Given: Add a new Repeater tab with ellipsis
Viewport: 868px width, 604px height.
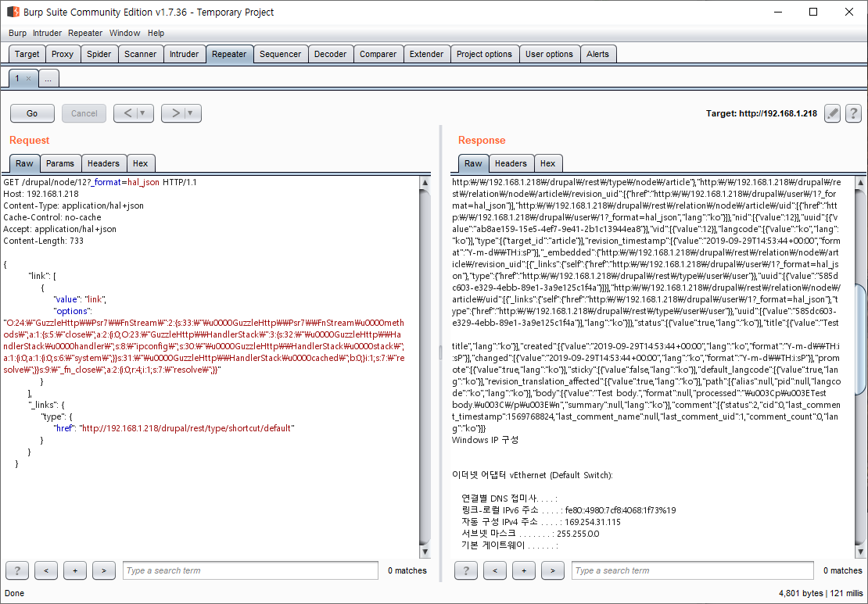Looking at the screenshot, I should tap(48, 79).
